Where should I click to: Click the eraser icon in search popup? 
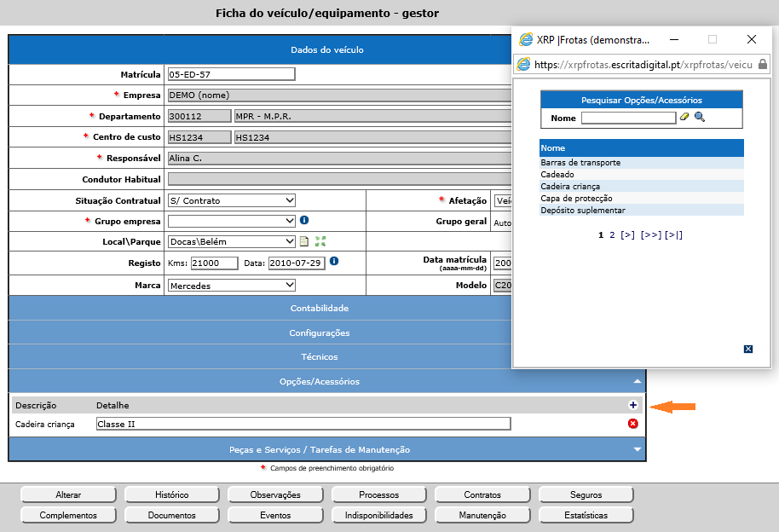[x=684, y=118]
